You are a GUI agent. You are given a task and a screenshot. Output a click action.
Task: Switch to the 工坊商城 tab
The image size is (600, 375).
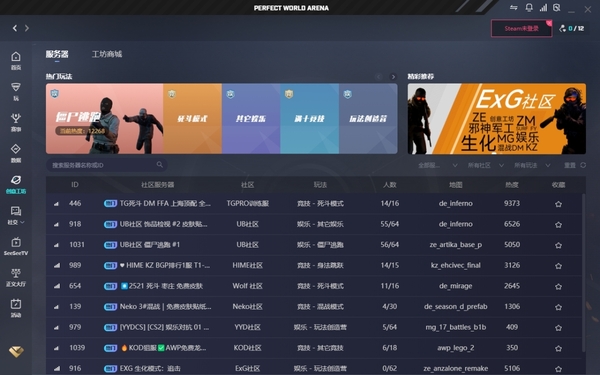tap(107, 54)
